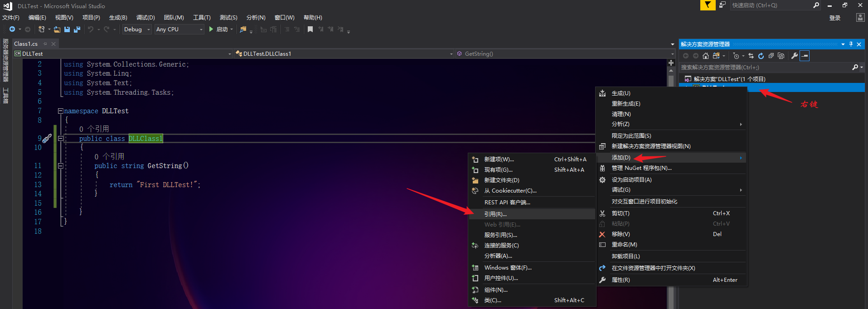
Task: Open Properties via wrench icon in Solution Explorer
Action: tap(795, 56)
